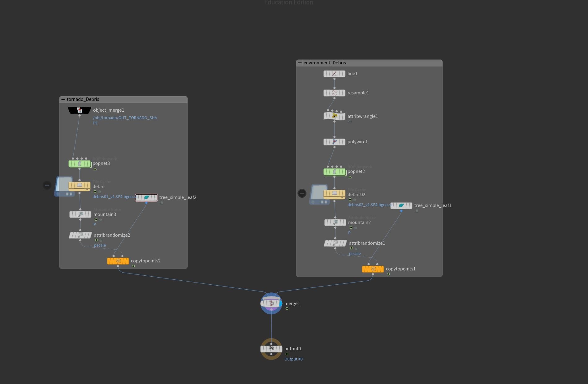The width and height of the screenshot is (588, 384).
Task: Select the mountain3 attribute noise node
Action: [80, 214]
